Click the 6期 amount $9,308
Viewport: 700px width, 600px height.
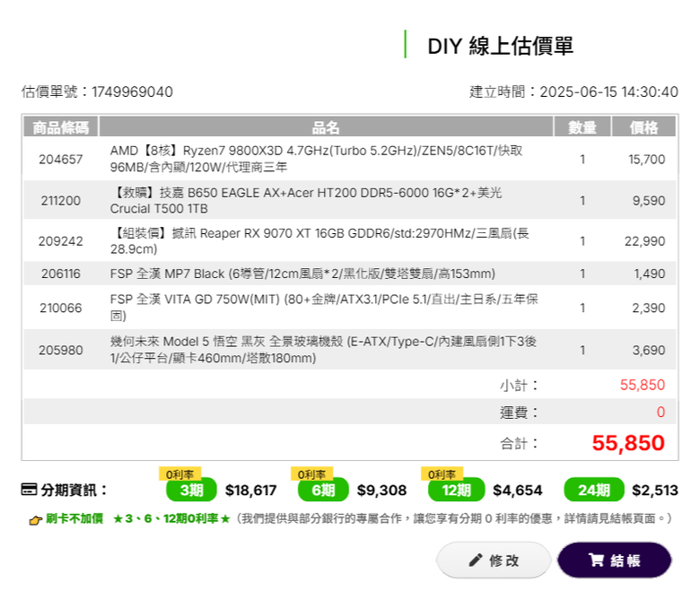[x=381, y=491]
